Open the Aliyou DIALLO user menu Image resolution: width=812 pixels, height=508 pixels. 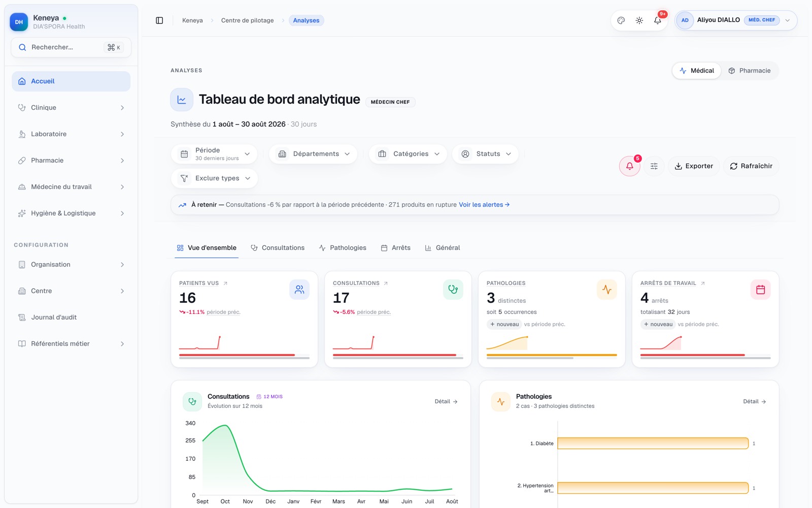point(736,20)
